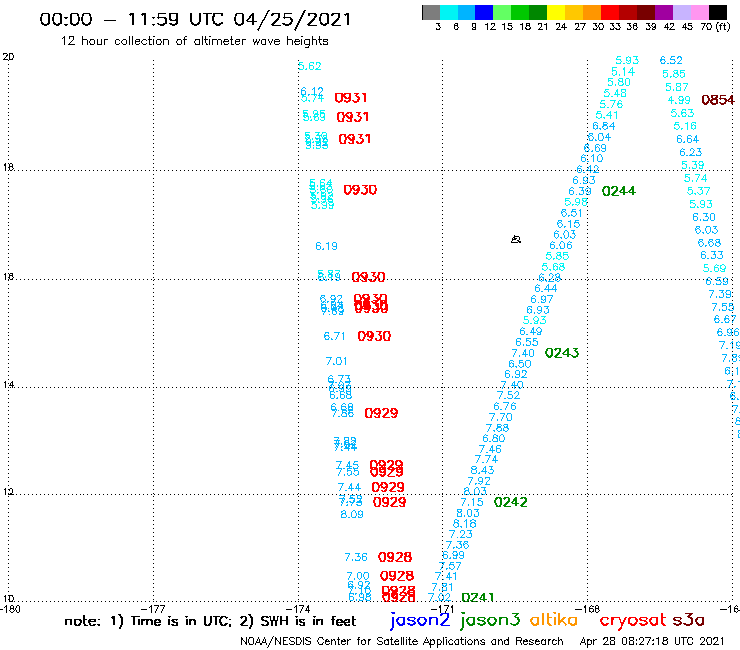Click the green time label 0242
The image size is (740, 650).
point(511,502)
